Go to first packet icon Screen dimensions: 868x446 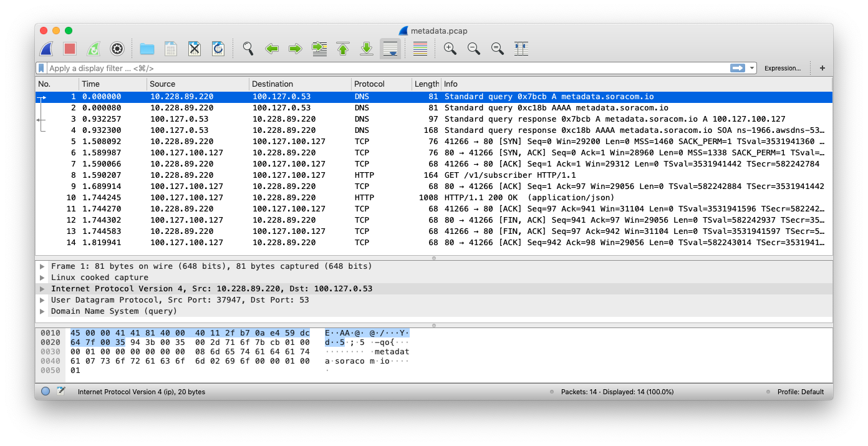coord(343,49)
